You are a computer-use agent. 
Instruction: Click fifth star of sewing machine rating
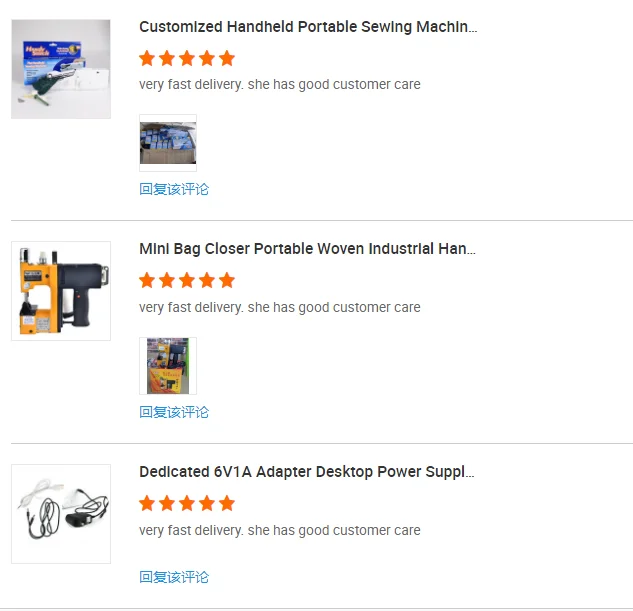[227, 58]
